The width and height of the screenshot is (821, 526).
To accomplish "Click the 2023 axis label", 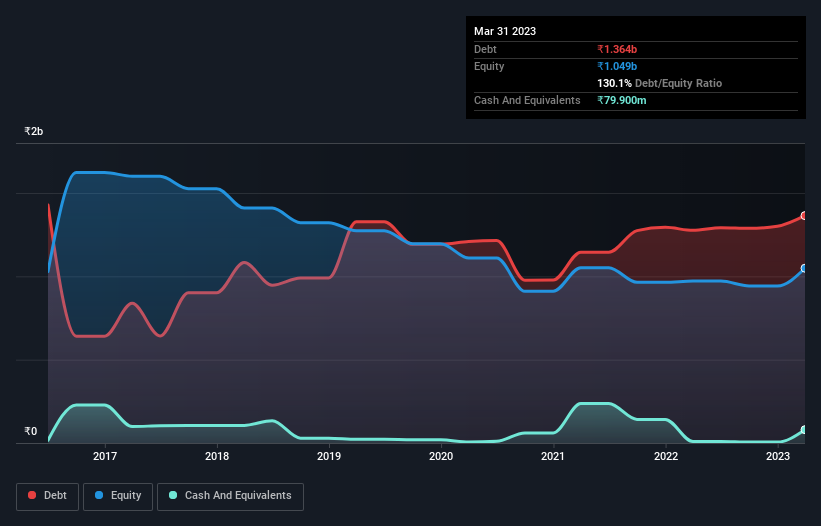I will pos(778,456).
